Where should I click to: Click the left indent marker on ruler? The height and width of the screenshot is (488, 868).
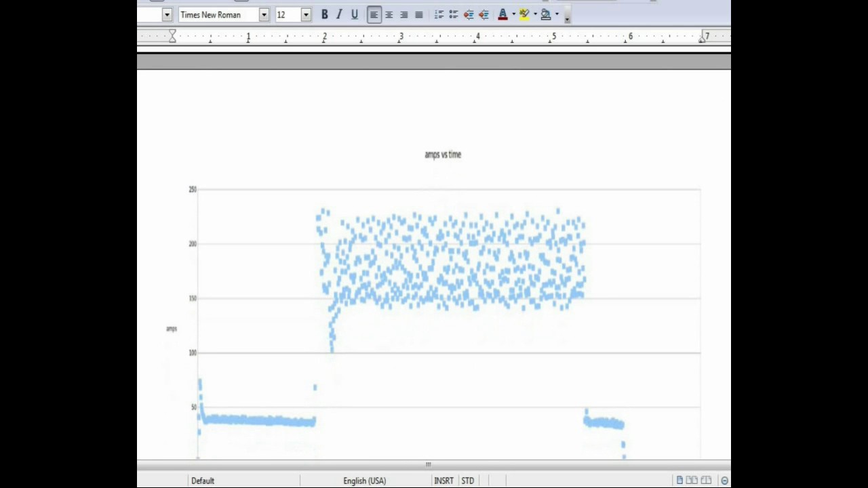tap(172, 37)
